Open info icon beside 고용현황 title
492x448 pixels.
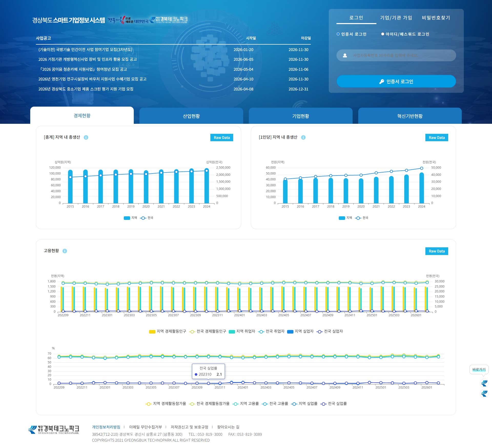click(65, 251)
